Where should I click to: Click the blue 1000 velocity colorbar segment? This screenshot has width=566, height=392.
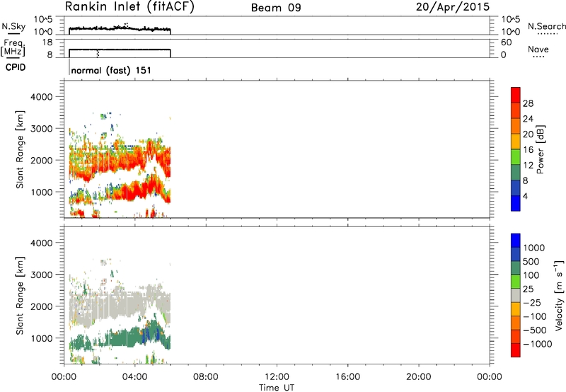tap(516, 241)
